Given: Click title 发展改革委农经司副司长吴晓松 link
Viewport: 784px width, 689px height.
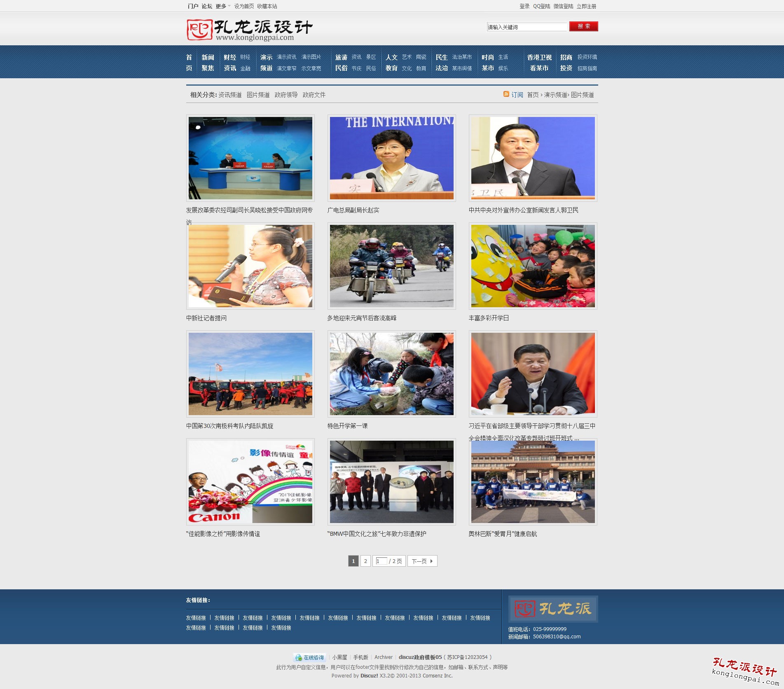Looking at the screenshot, I should point(249,210).
